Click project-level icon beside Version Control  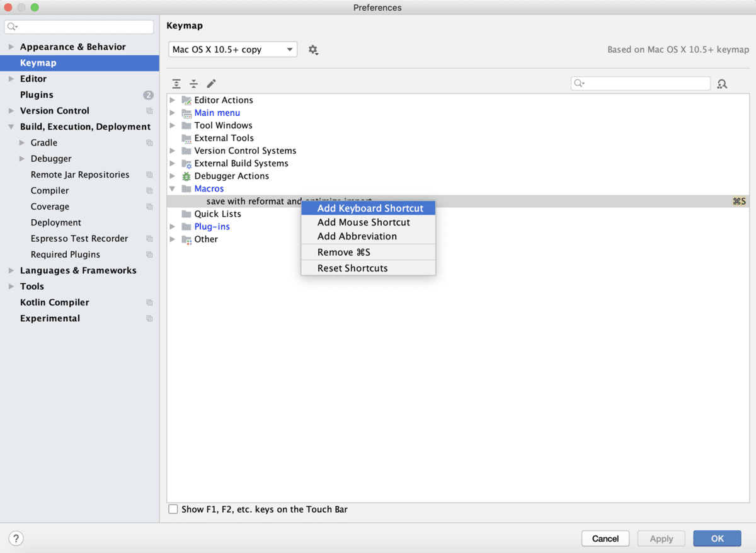point(149,111)
